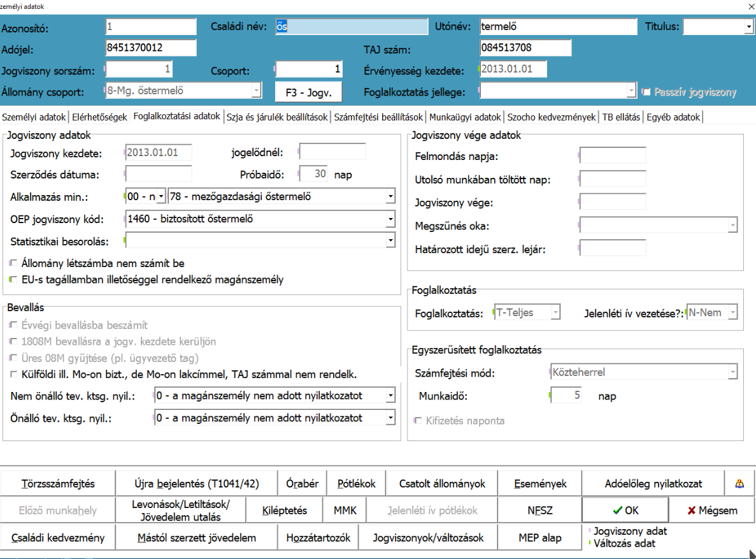
Task: Open Számfejtési beállítások tab
Action: click(x=378, y=117)
